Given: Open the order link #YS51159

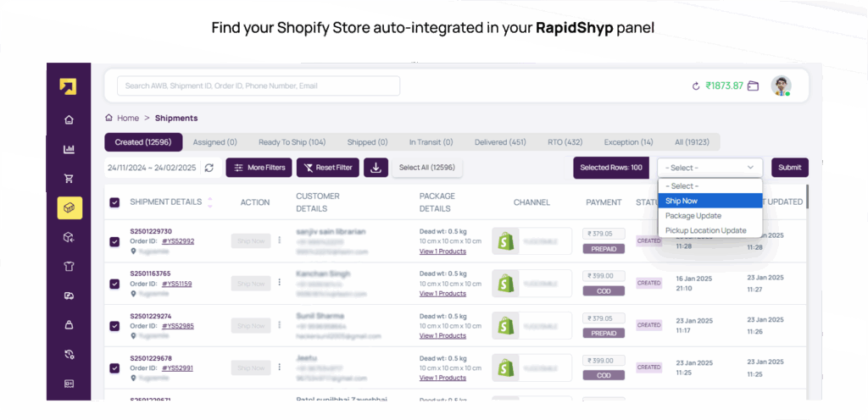Looking at the screenshot, I should click(176, 284).
